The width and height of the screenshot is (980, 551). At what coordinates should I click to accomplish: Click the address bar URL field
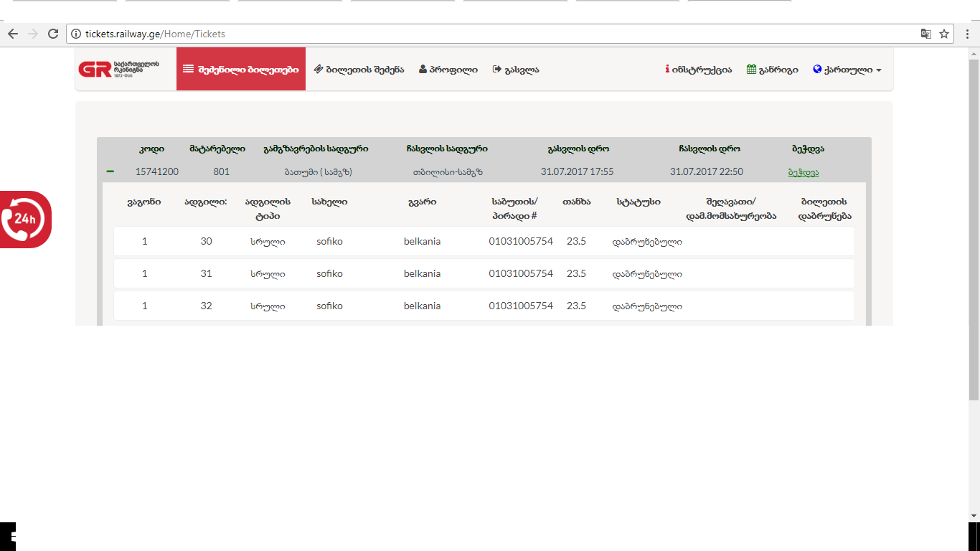pyautogui.click(x=495, y=34)
